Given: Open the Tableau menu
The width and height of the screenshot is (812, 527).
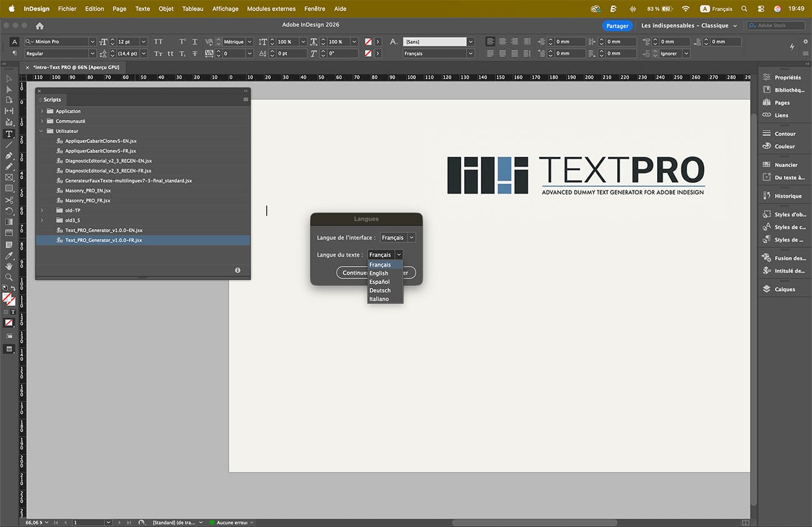Looking at the screenshot, I should (x=192, y=9).
